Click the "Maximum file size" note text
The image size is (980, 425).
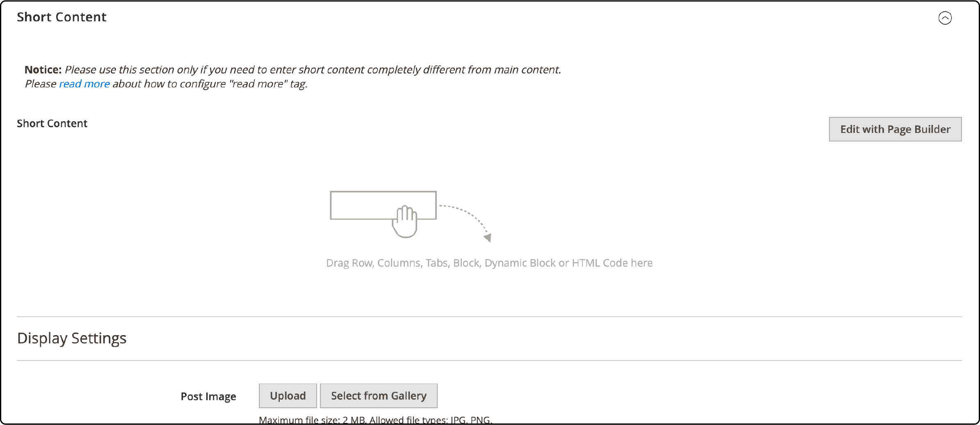point(375,420)
